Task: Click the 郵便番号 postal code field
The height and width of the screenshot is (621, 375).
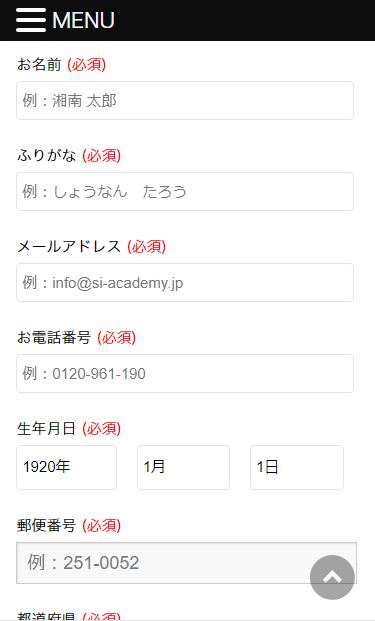Action: tap(187, 563)
